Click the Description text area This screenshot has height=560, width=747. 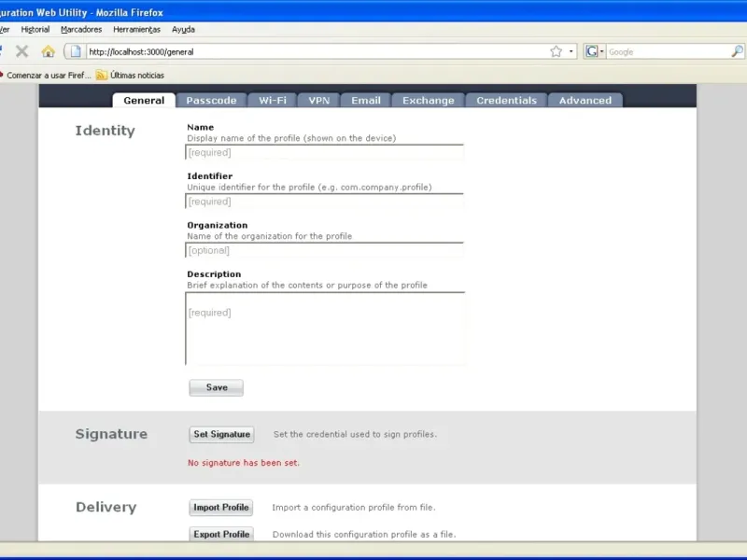tap(325, 329)
